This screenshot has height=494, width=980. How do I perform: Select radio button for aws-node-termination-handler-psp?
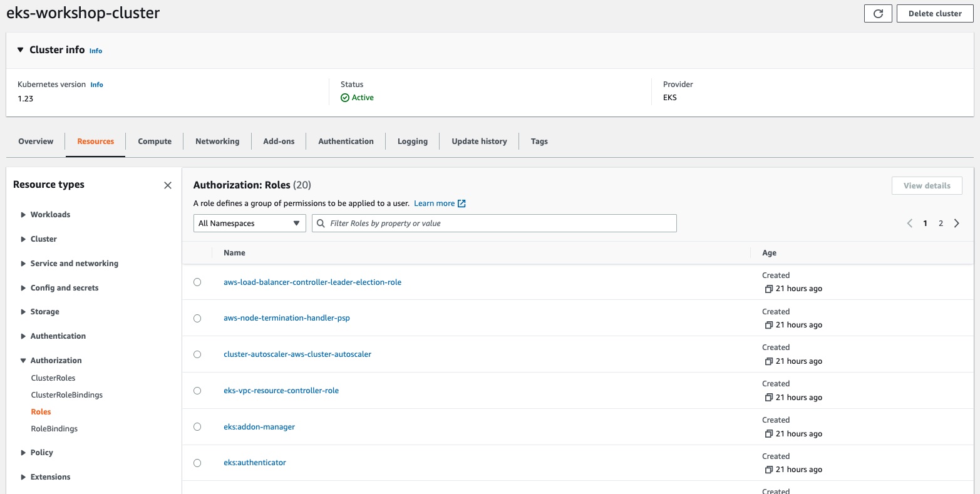197,319
